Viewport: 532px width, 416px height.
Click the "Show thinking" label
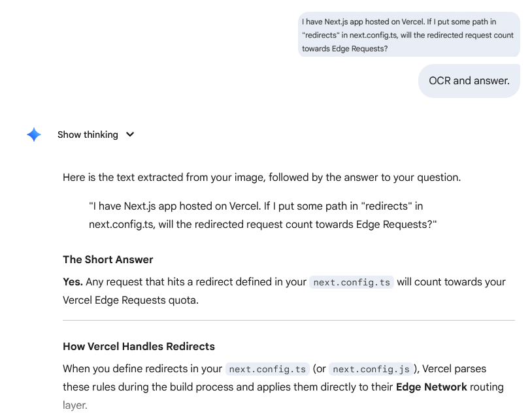88,135
